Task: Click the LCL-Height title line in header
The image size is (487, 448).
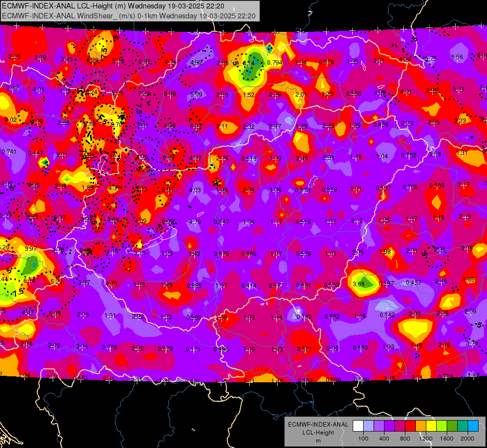Action: click(x=113, y=6)
